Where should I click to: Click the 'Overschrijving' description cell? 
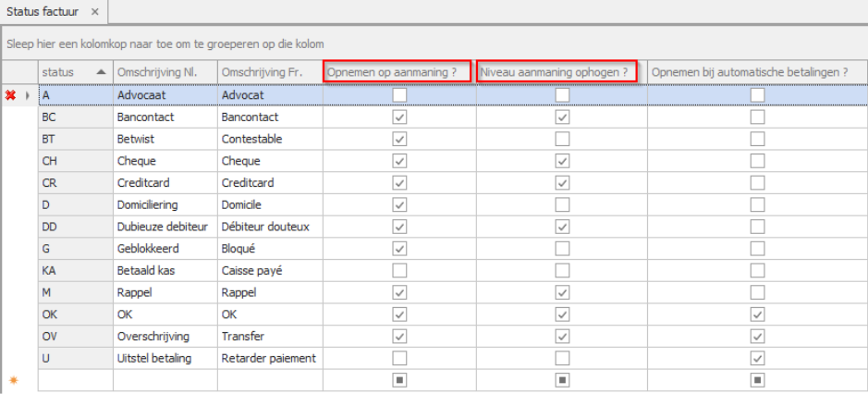[165, 337]
